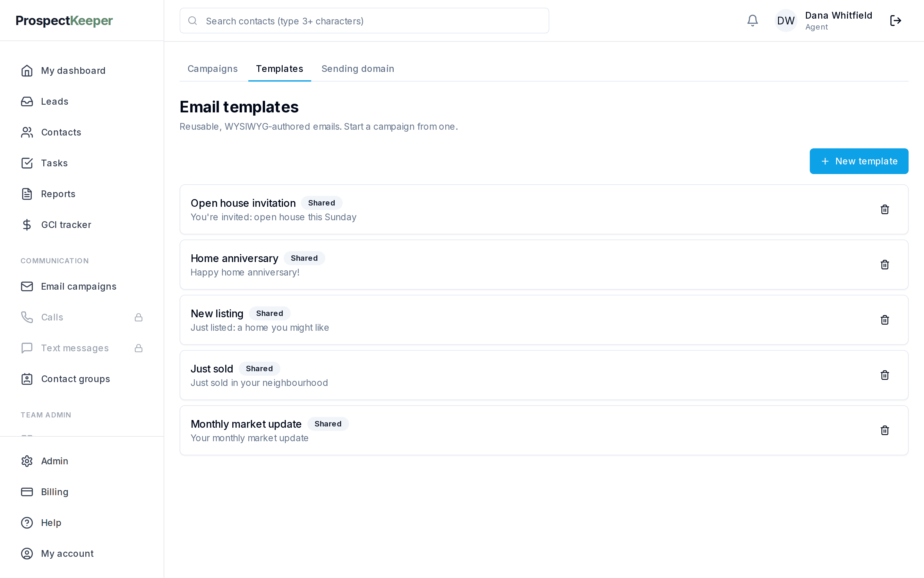Click the locked Calls item
The width and height of the screenshot is (924, 578).
click(x=82, y=317)
